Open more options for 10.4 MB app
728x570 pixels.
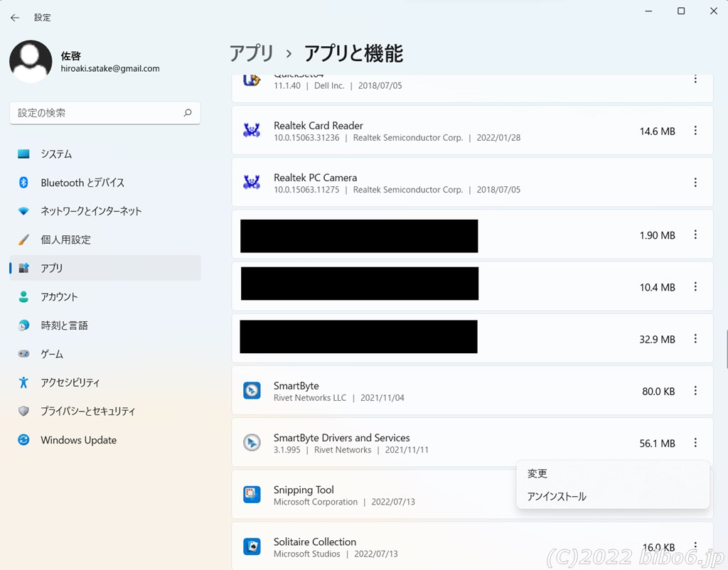pos(695,286)
